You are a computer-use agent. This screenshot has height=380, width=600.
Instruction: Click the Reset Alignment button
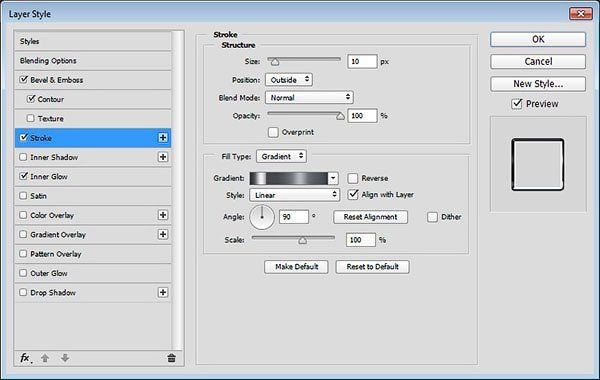tap(370, 217)
